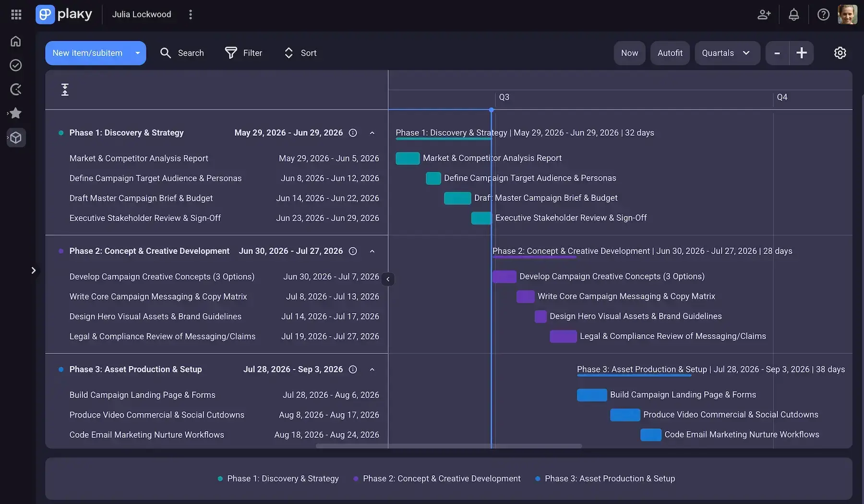The image size is (864, 504).
Task: Open My Tasks checkmark icon in sidebar
Action: click(x=16, y=65)
